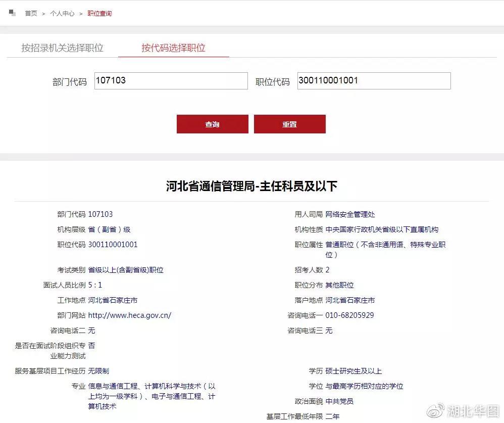The image size is (504, 423).
Task: Focus the 职位代码 input field
Action: tap(374, 81)
